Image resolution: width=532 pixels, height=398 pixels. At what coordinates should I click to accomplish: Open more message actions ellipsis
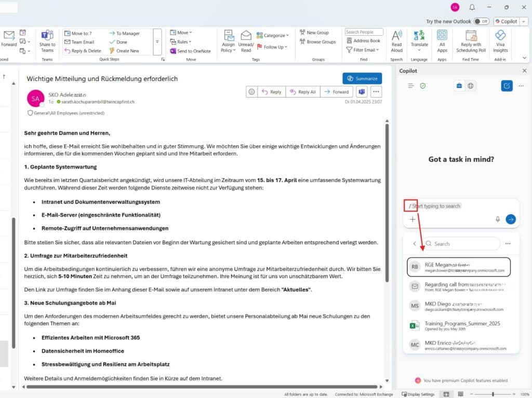[x=376, y=92]
